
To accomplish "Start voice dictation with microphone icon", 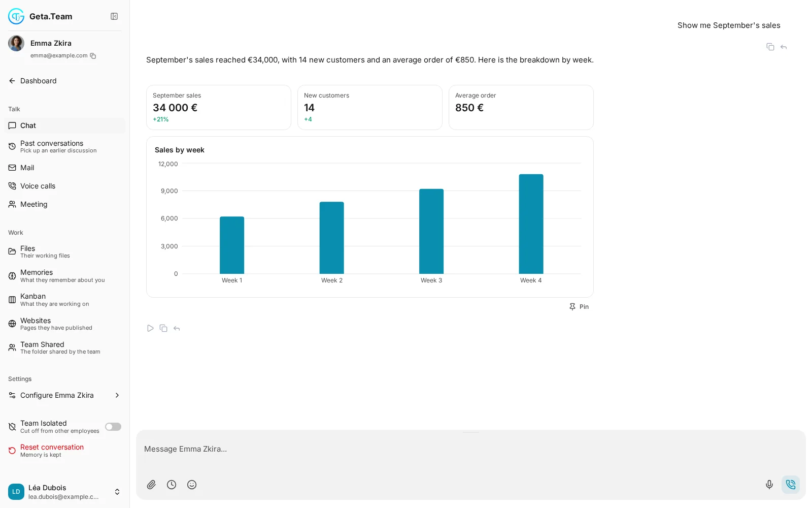I will click(x=769, y=485).
